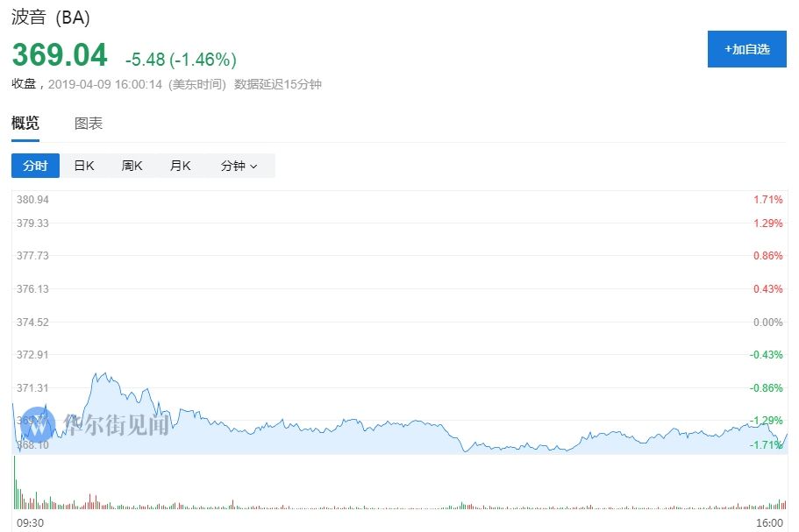Click the 372.91 price axis label
Screen dimensions: 799x532
click(32, 354)
